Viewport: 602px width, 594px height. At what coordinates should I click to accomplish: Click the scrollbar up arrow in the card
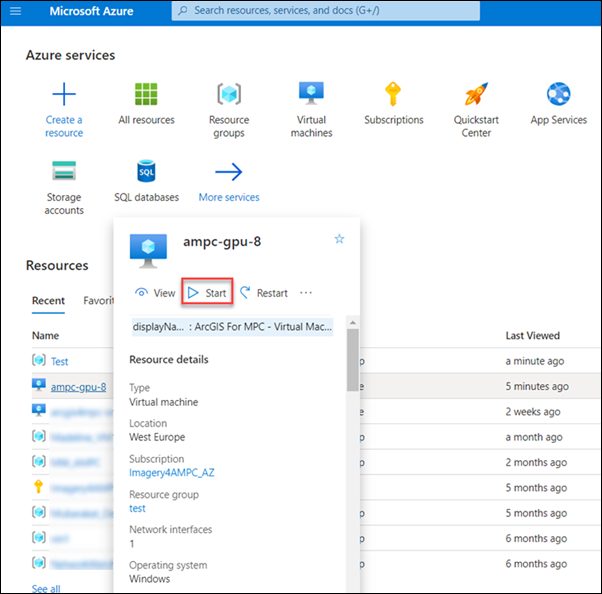353,322
